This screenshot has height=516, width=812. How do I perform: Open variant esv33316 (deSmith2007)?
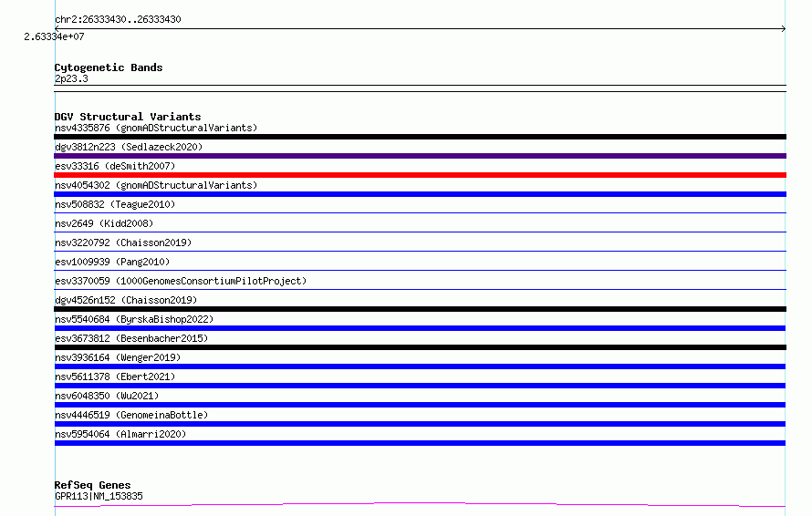[115, 166]
